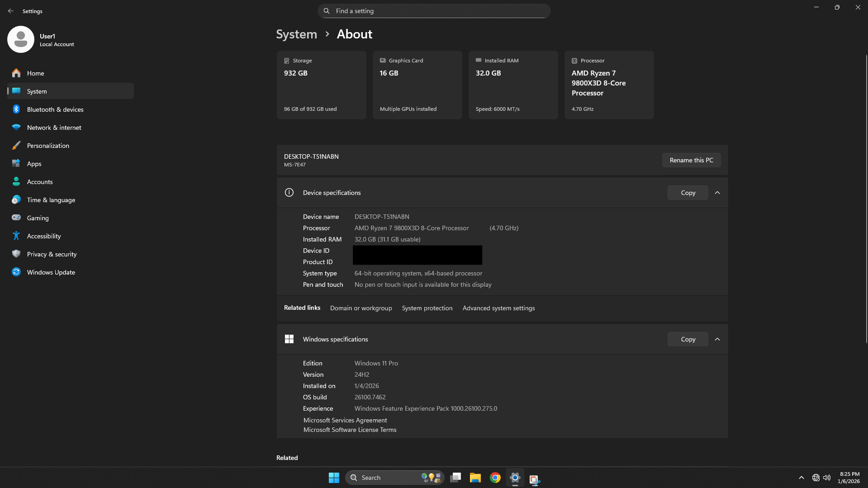Viewport: 868px width, 488px height.
Task: Open the Installed RAM 32.0 GB card
Action: (513, 85)
